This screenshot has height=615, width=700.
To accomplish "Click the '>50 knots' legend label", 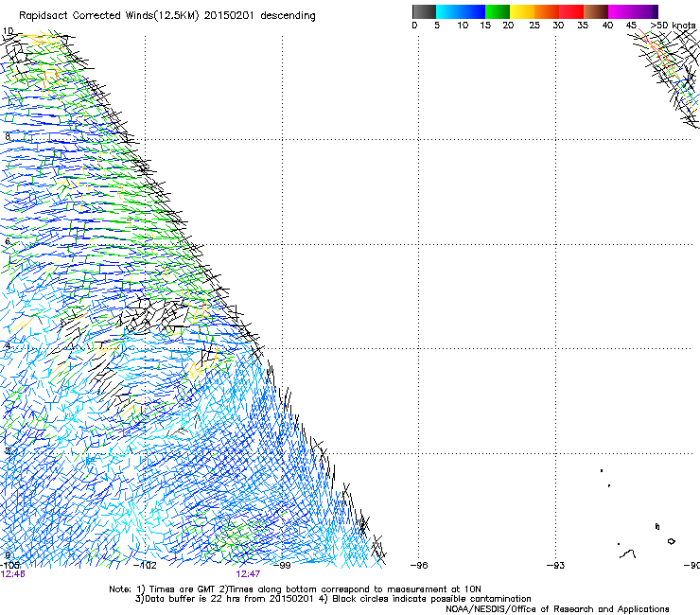I will pos(674,26).
